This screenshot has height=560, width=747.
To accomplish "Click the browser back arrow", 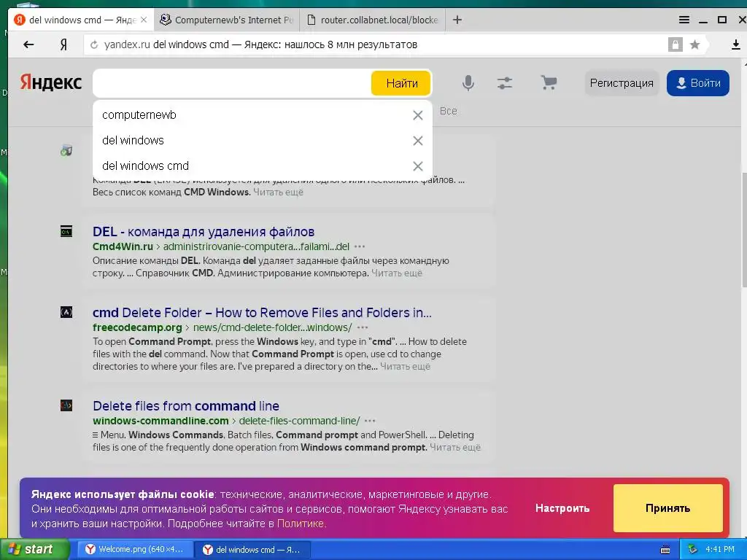I will pyautogui.click(x=28, y=44).
